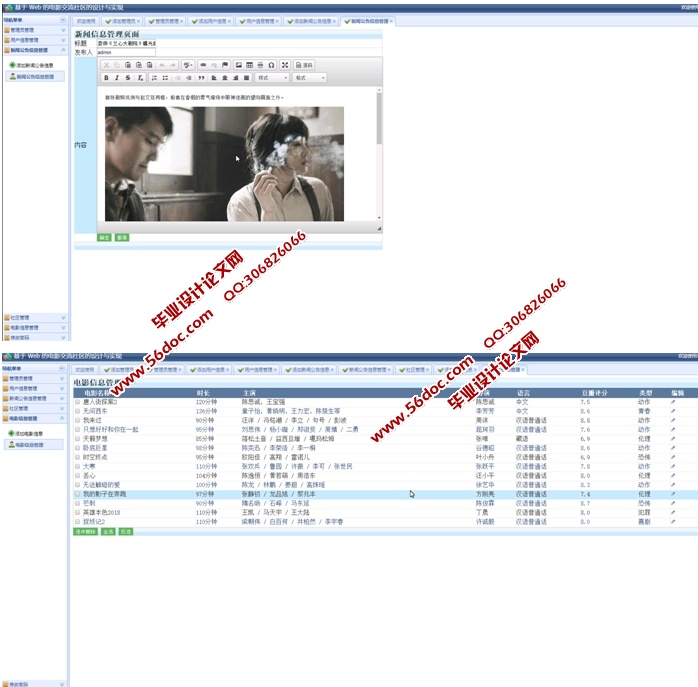Check the box for 英雄本色2018
The image size is (698, 687).
point(77,512)
